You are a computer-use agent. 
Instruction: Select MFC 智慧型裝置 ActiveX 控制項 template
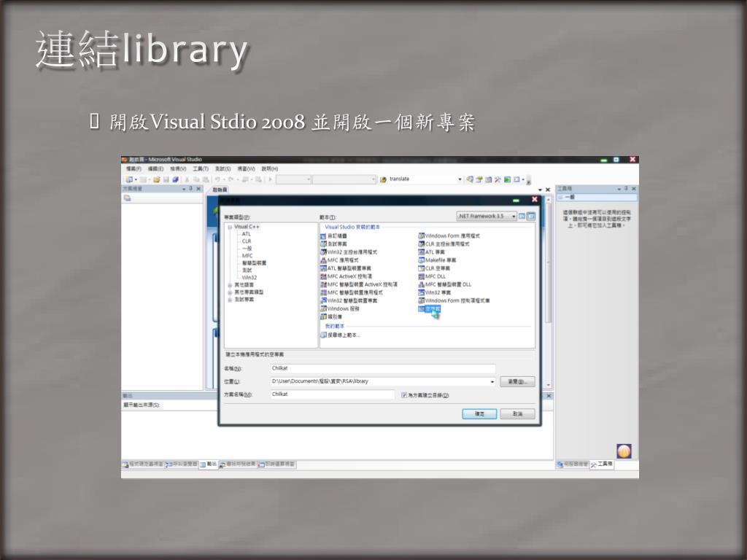[359, 284]
